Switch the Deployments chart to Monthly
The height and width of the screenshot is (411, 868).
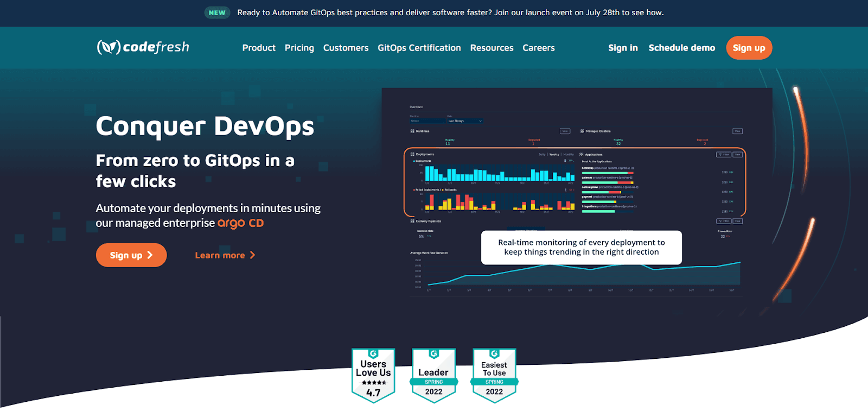click(x=569, y=155)
